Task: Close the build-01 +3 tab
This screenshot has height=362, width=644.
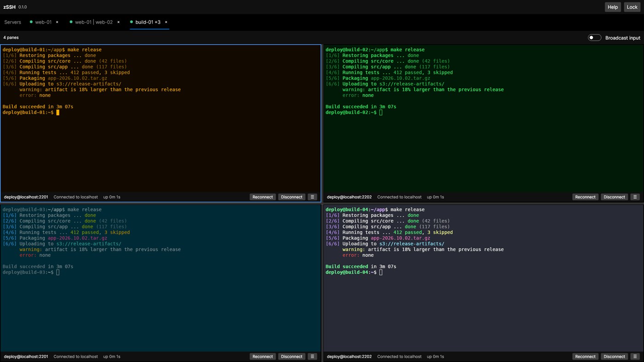Action: 166,22
